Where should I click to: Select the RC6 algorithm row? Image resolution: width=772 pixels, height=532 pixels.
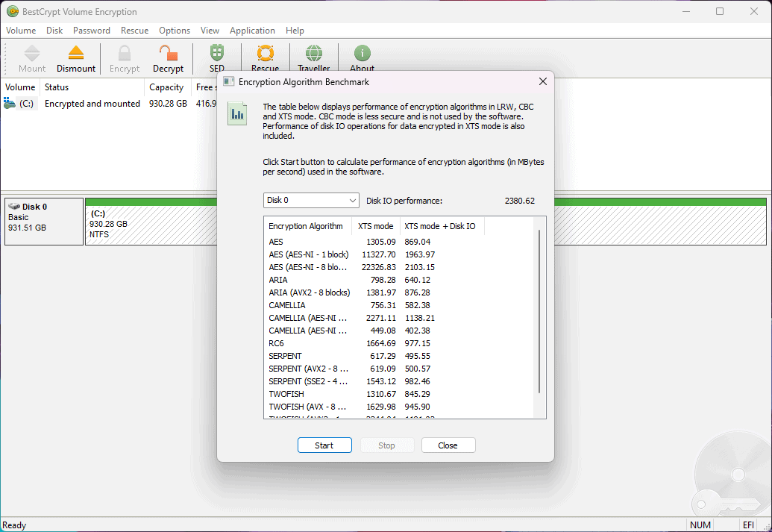tap(399, 343)
